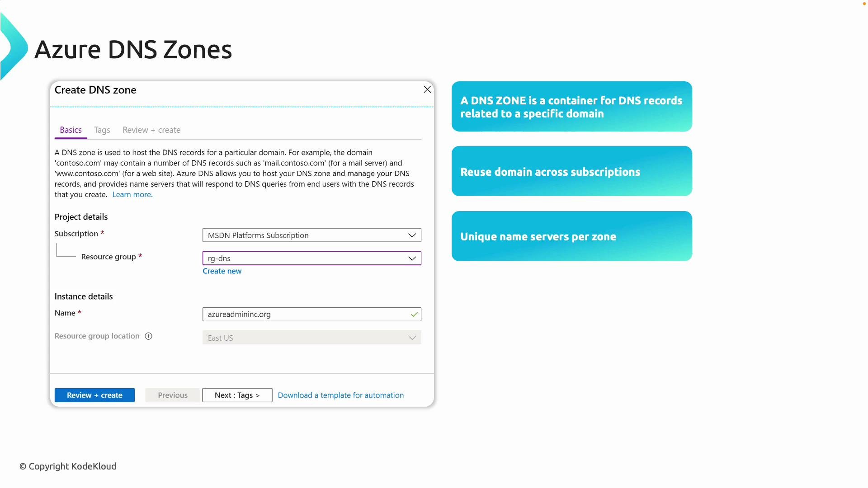
Task: Select the 'Unique name servers per zone' card
Action: coord(572,236)
